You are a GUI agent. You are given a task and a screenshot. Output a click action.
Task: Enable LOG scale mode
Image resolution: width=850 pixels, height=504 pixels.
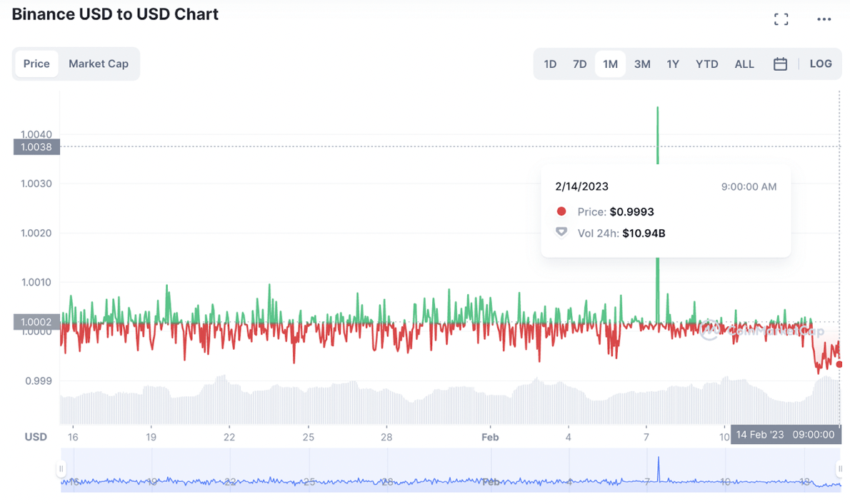[820, 64]
